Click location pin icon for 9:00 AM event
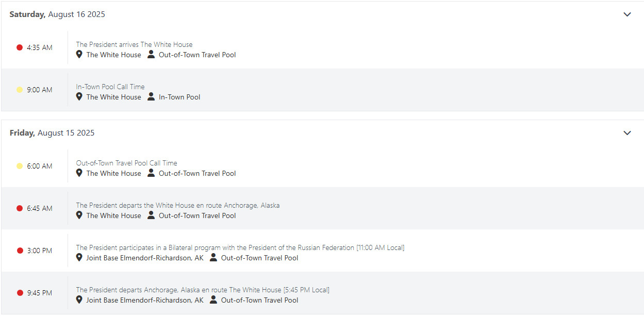The image size is (644, 316). click(79, 97)
